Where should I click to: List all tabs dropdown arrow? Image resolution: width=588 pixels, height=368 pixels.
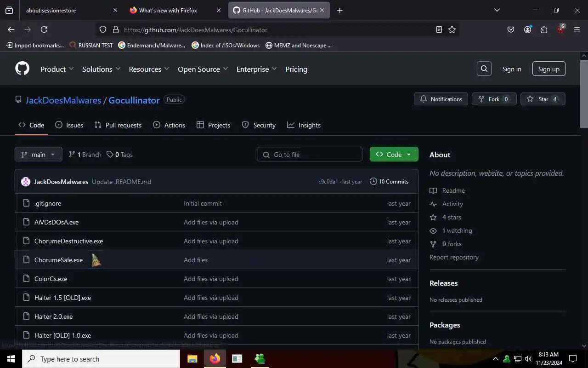(x=497, y=10)
